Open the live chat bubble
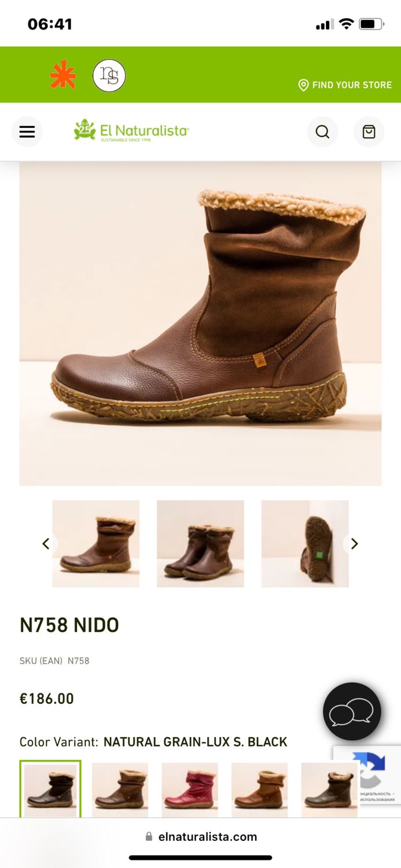 click(352, 712)
